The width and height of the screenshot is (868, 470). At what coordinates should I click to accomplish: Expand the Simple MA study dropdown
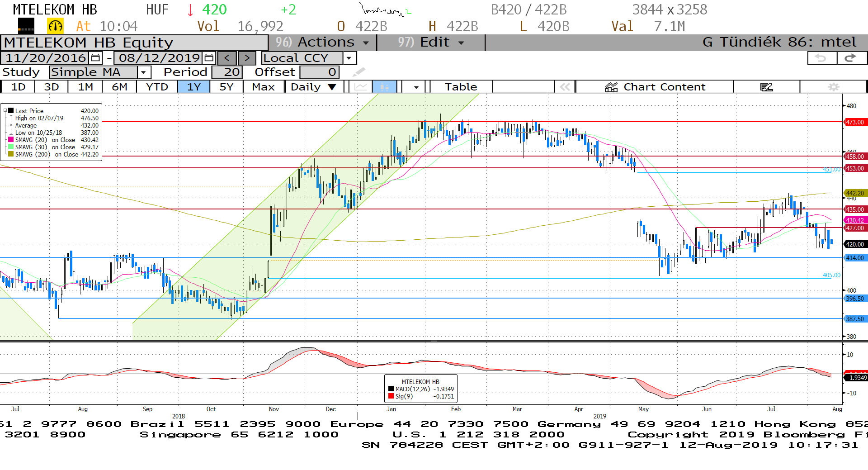tap(143, 72)
